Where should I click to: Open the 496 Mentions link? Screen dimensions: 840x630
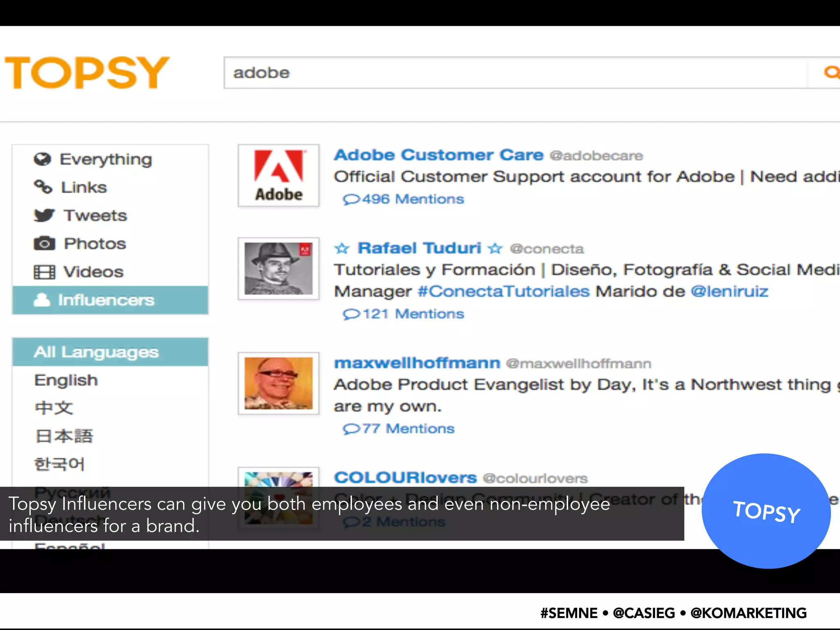(413, 199)
